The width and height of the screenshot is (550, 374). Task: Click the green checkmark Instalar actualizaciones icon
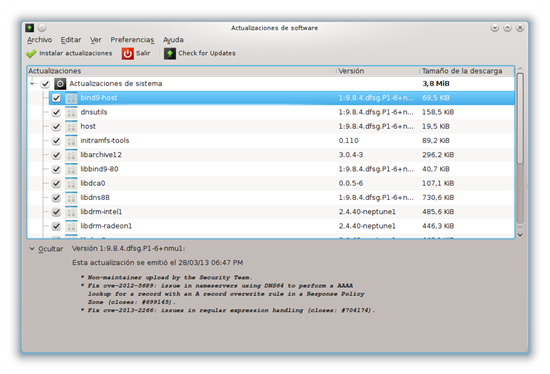coord(31,53)
